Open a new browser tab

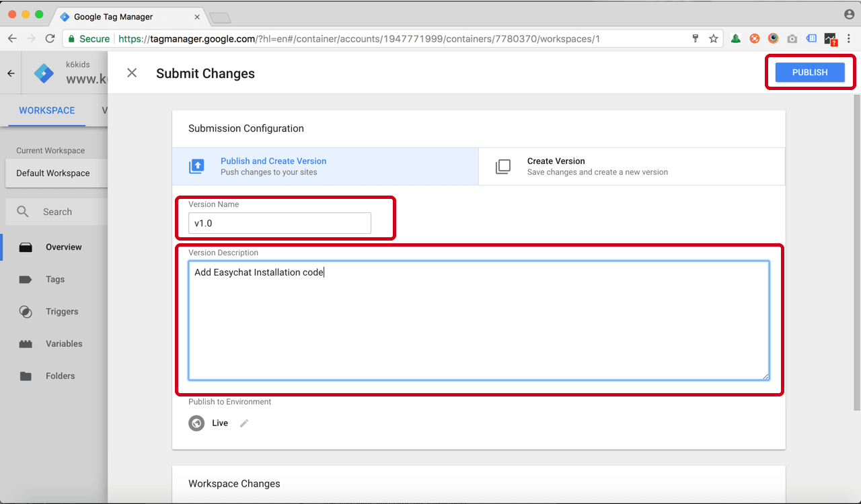pyautogui.click(x=220, y=17)
